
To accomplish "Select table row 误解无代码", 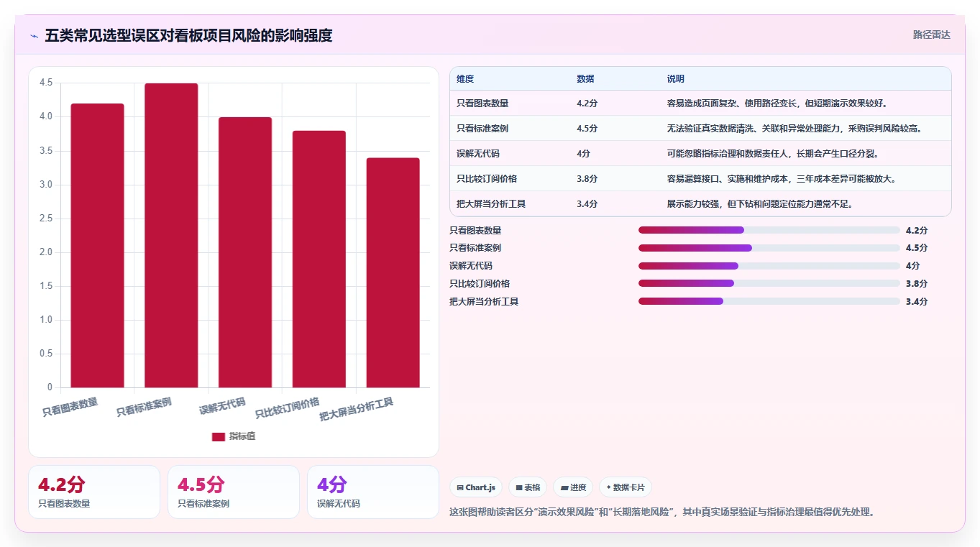I will 700,153.
